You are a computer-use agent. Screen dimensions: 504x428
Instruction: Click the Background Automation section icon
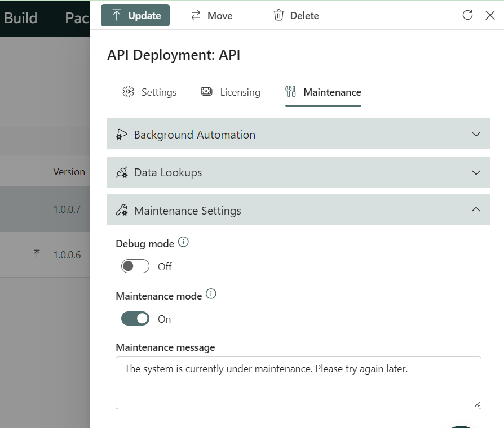tap(121, 135)
